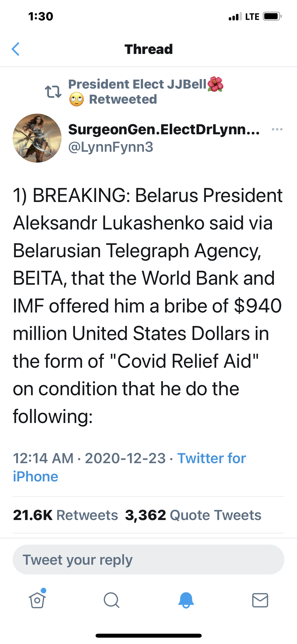
Task: Tap the battery status icon
Action: coord(272,16)
